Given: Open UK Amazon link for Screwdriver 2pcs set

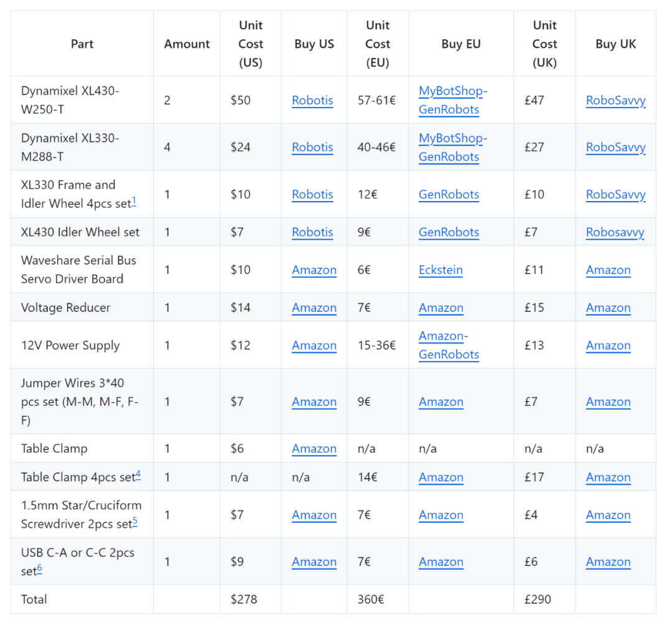Looking at the screenshot, I should pos(608,515).
